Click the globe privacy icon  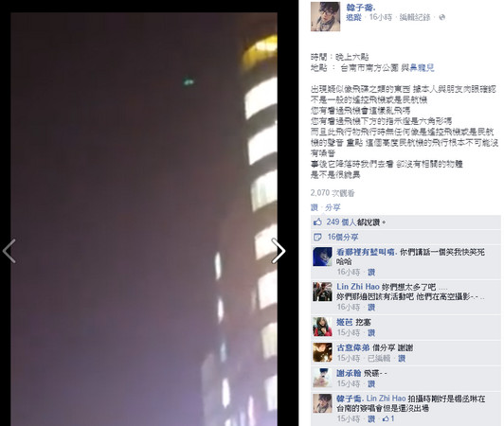coord(442,17)
